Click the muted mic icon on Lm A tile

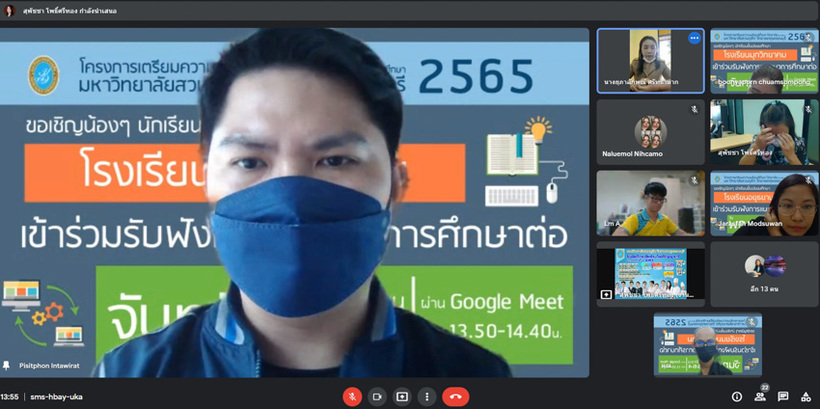694,180
